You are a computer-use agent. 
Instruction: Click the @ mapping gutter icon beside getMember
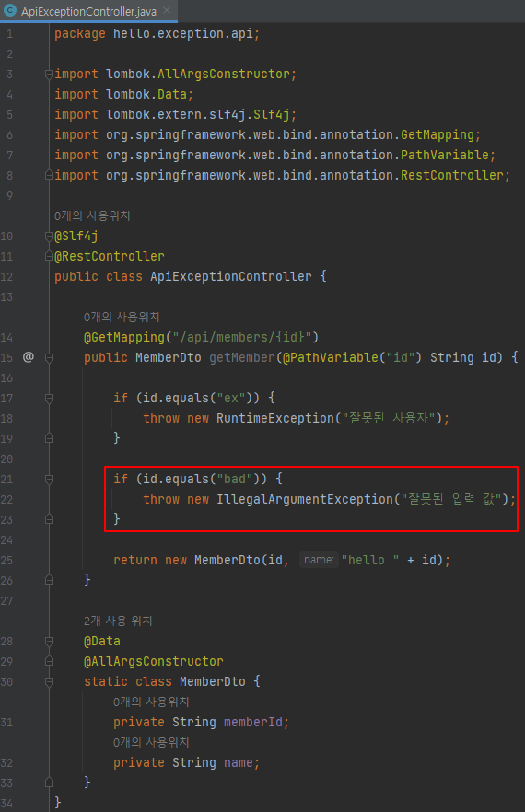click(x=29, y=357)
